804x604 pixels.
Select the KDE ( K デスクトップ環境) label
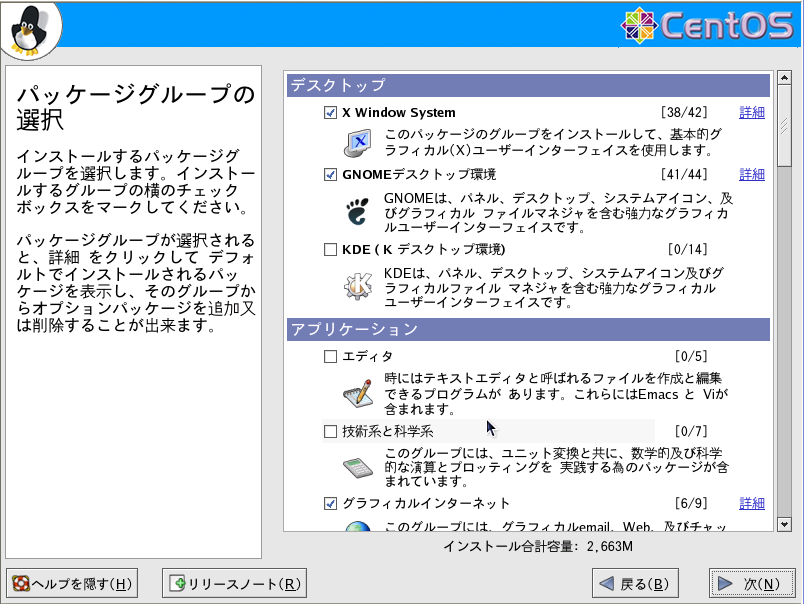click(x=424, y=250)
